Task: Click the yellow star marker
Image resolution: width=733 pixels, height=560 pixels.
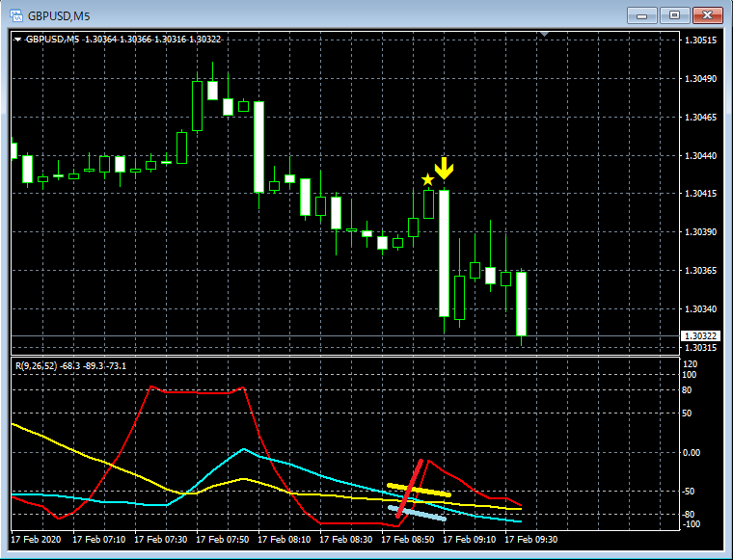Action: [x=427, y=180]
